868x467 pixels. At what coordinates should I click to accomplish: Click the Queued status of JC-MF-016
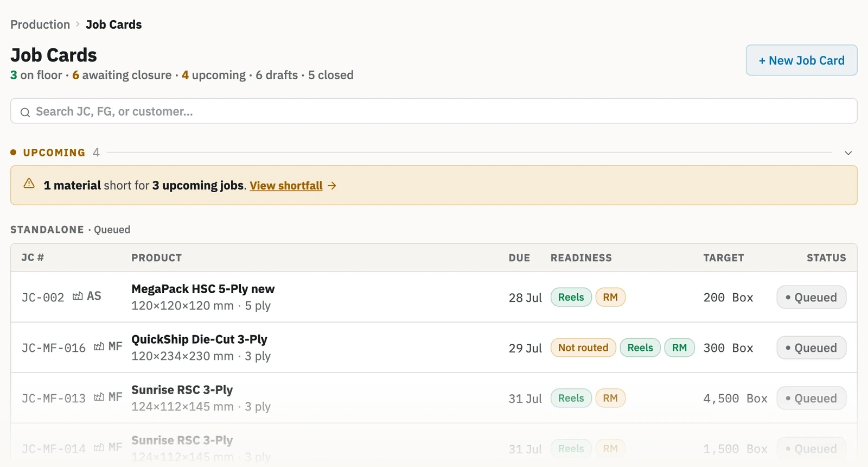[811, 348]
